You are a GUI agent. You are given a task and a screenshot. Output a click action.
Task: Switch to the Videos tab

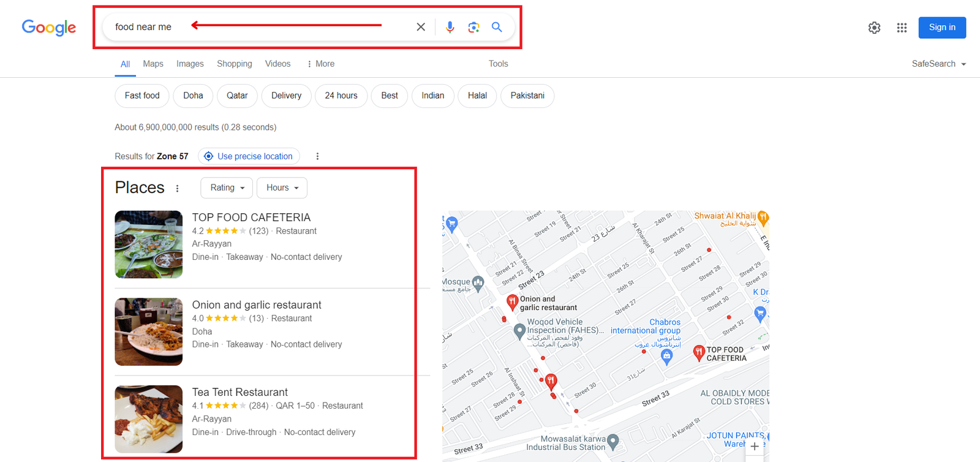[x=278, y=64]
